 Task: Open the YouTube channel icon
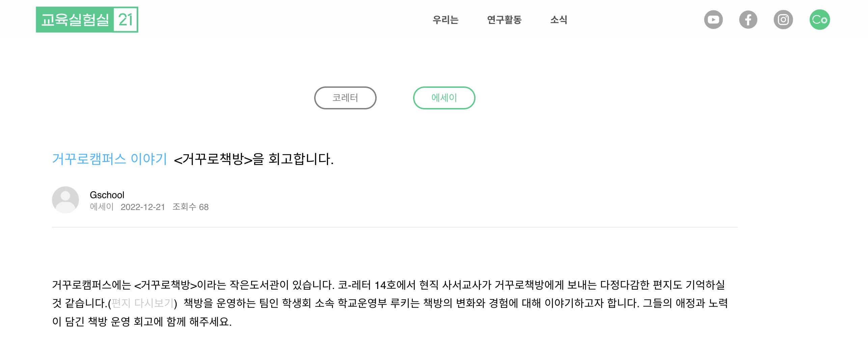pos(713,20)
